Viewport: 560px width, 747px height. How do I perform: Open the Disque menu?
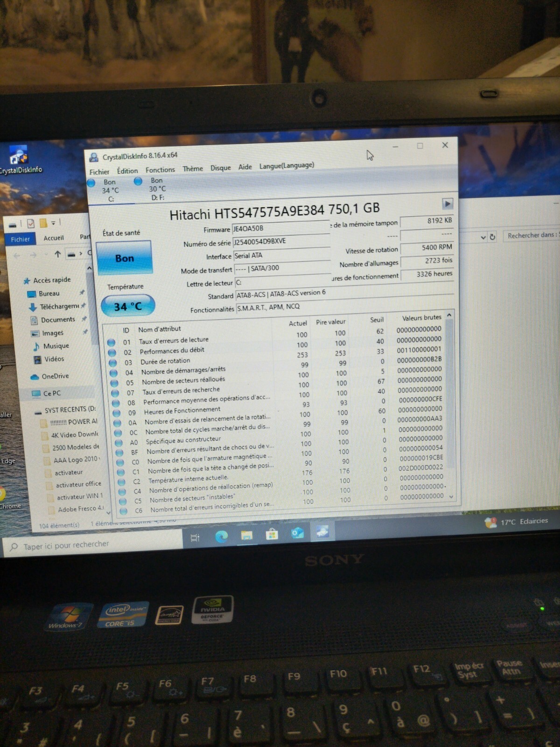[220, 168]
